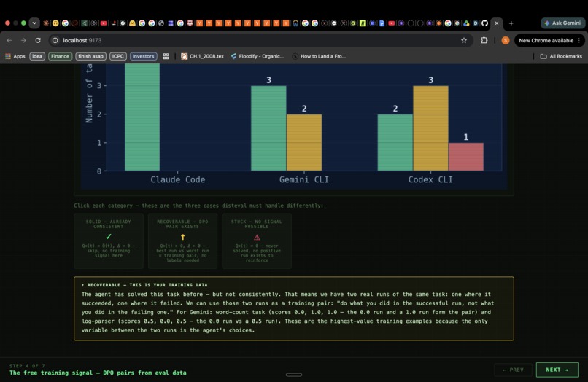The height and width of the screenshot is (382, 588).
Task: Click Click each category instruction text
Action: click(x=198, y=206)
